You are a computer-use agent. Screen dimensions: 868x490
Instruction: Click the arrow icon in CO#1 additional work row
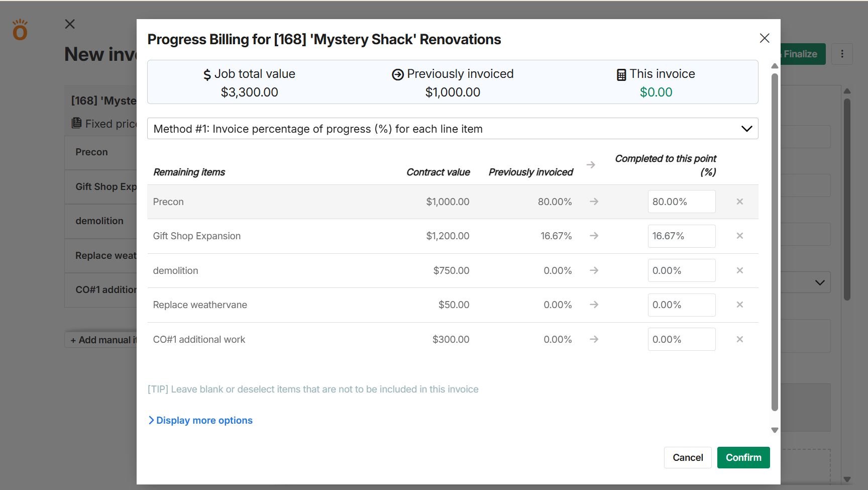click(x=594, y=339)
